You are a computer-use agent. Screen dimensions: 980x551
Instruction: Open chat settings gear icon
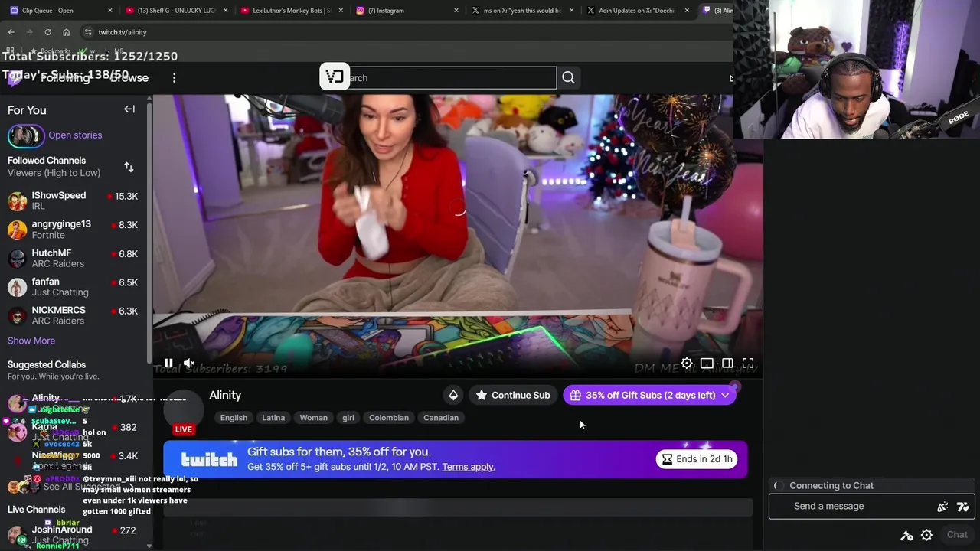point(926,535)
